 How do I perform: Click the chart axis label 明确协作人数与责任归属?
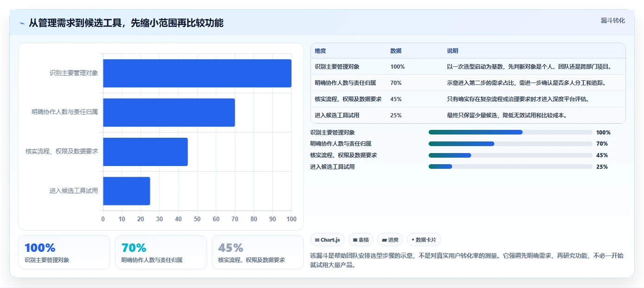coord(65,112)
